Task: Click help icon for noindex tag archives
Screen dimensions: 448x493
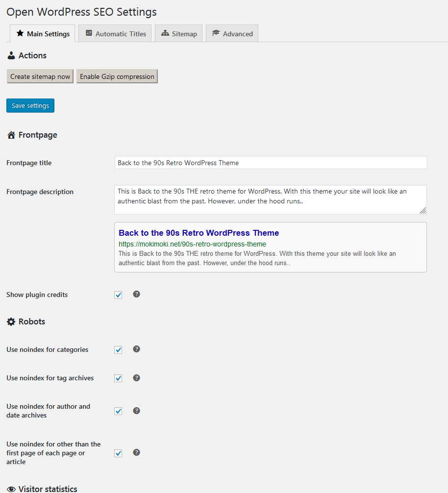Action: click(137, 378)
